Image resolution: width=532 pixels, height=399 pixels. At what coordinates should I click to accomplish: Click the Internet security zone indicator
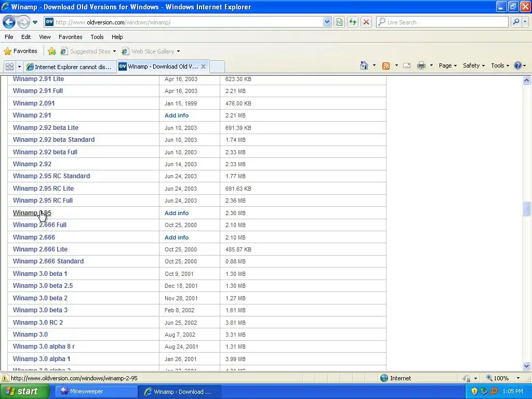pos(395,378)
